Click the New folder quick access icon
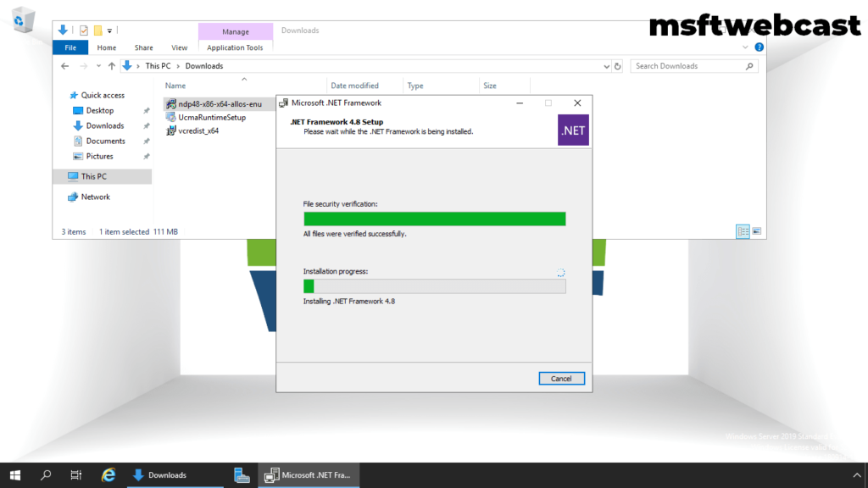868x488 pixels. (x=97, y=30)
